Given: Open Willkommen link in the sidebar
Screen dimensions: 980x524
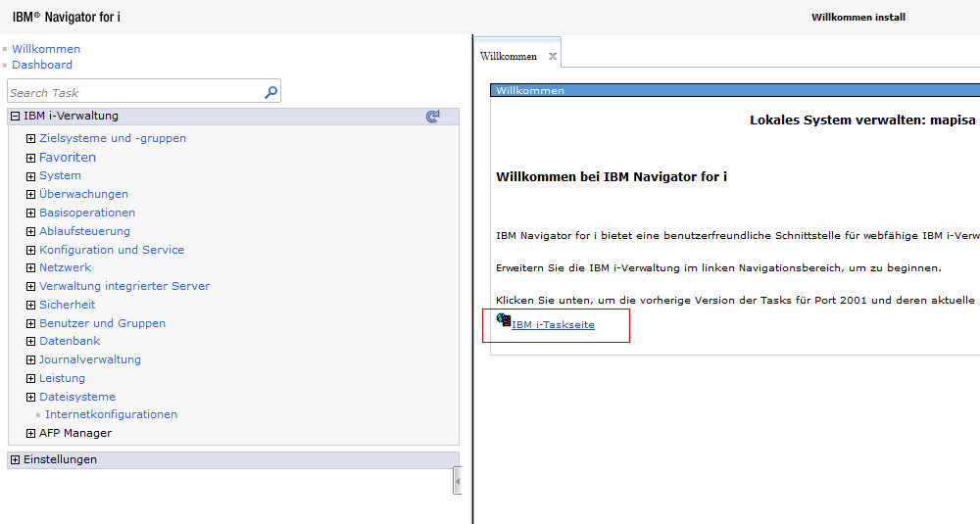Looking at the screenshot, I should tap(46, 49).
